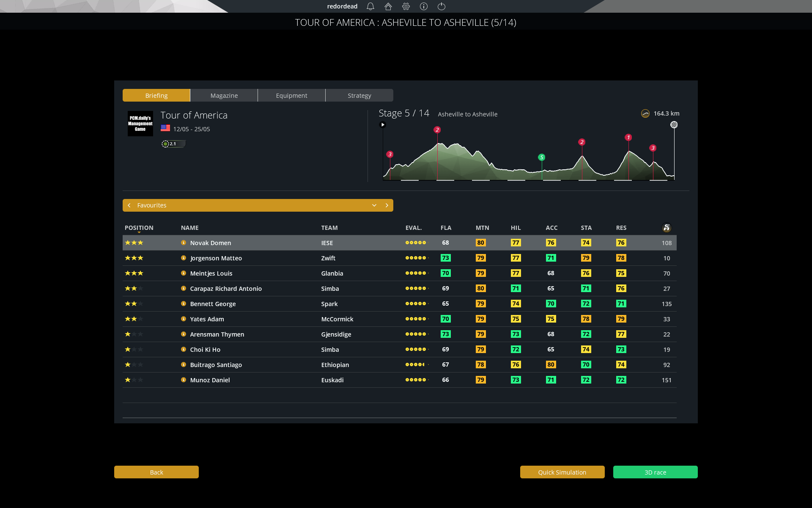Go to previous list with left arrow

pos(129,205)
